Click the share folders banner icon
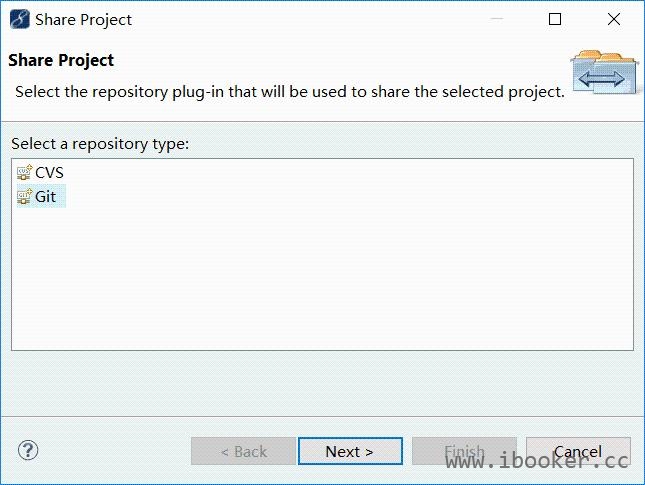The image size is (645, 485). coord(604,72)
